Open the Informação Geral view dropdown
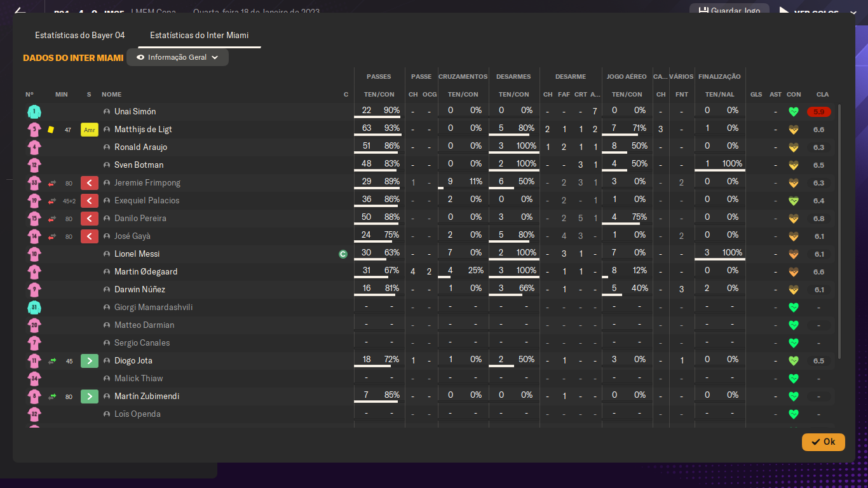The width and height of the screenshot is (868, 488). pos(177,57)
